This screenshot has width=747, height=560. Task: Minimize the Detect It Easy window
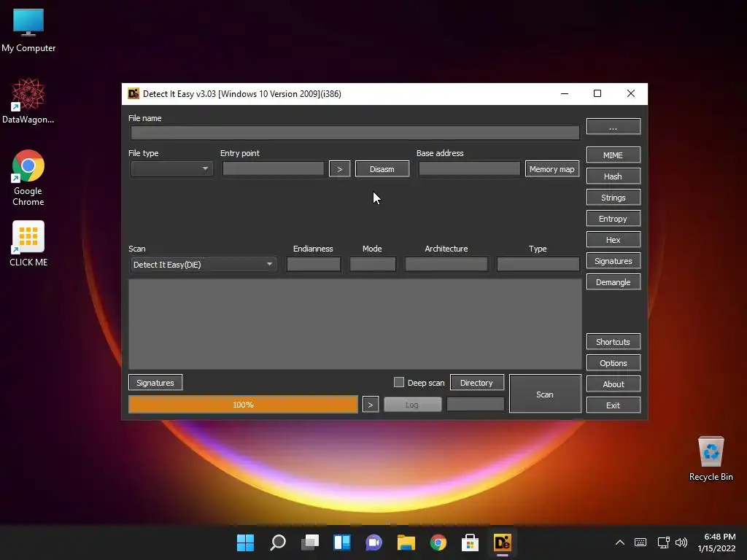565,94
